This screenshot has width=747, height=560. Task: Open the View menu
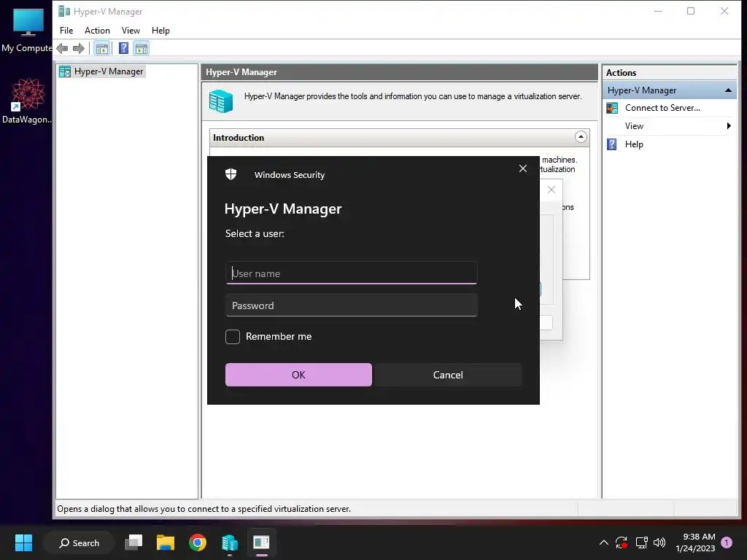point(131,31)
